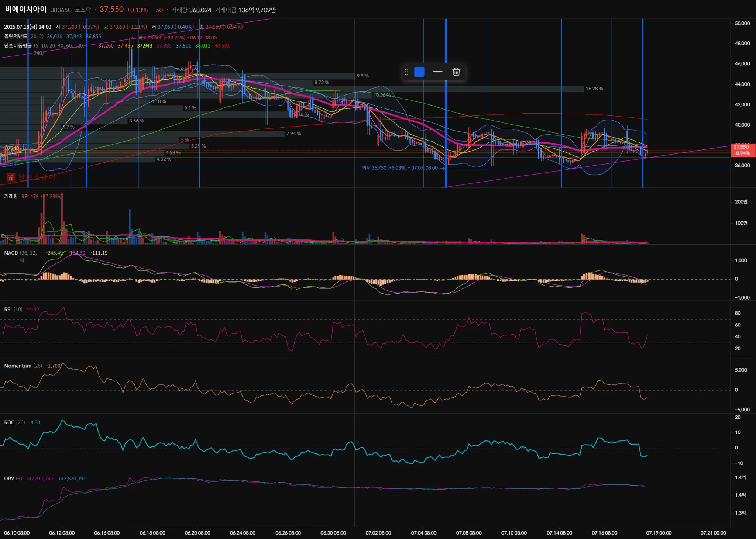The image size is (756, 539).
Task: Click the 비에이치아이 stock name header
Action: (26, 9)
